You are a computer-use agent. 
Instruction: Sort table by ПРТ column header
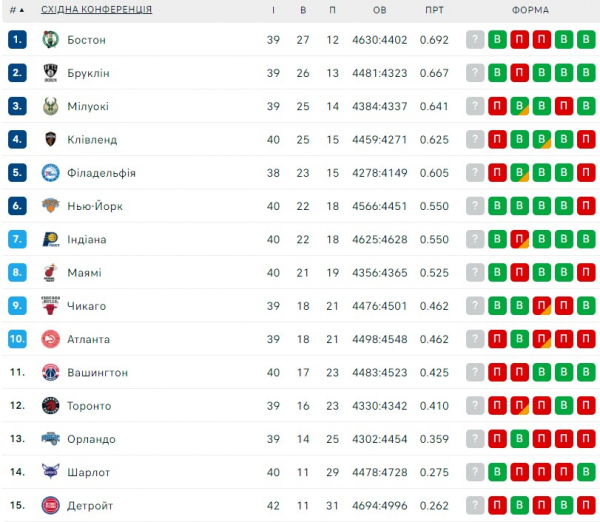tap(434, 10)
